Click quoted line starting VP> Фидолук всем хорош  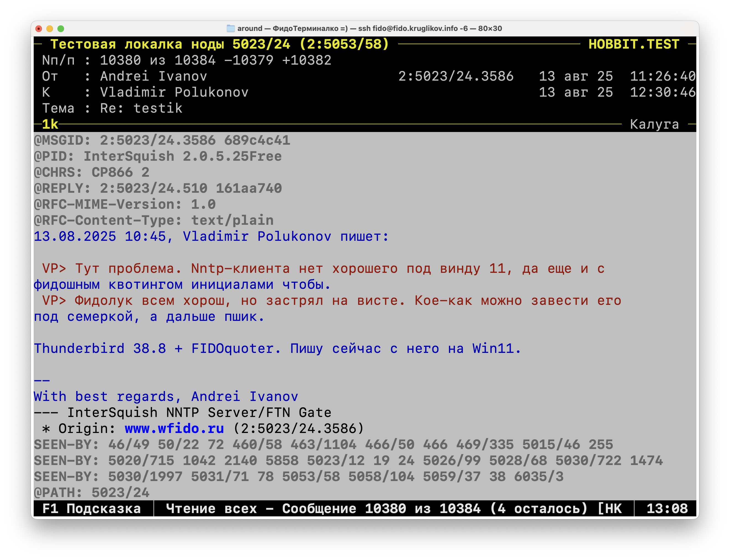(x=332, y=300)
